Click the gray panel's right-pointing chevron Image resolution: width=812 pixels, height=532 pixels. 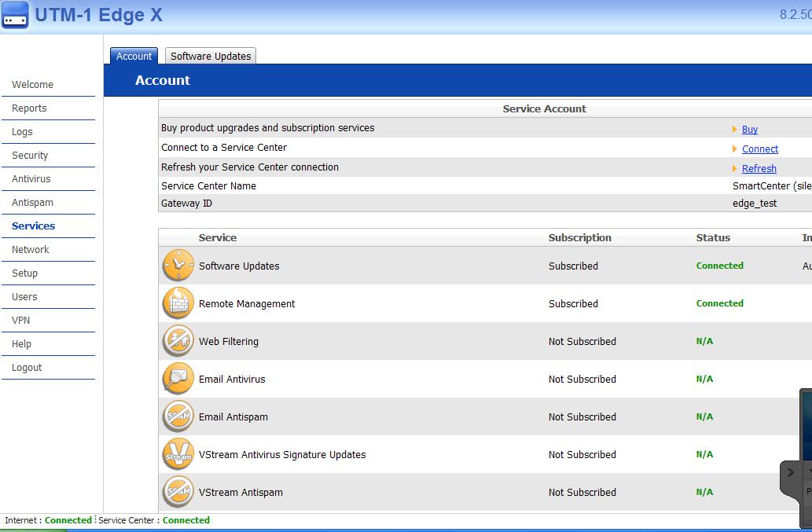point(790,472)
